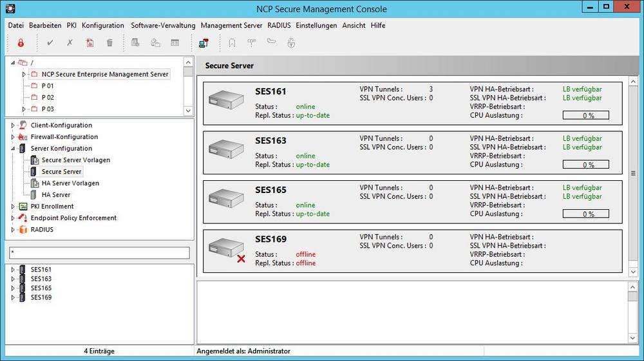This screenshot has width=644, height=361.
Task: Click the red PDF document toolbar icon
Action: tap(90, 43)
